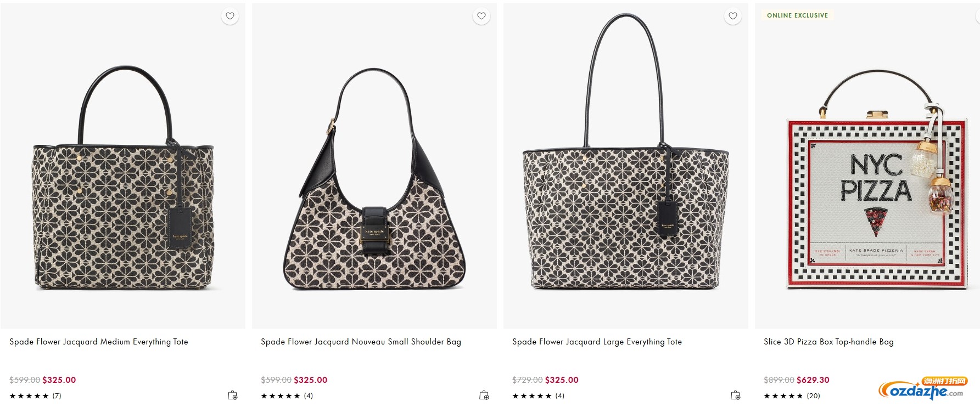Click the Medium Everything Tote product image
The width and height of the screenshot is (980, 407).
tap(124, 181)
